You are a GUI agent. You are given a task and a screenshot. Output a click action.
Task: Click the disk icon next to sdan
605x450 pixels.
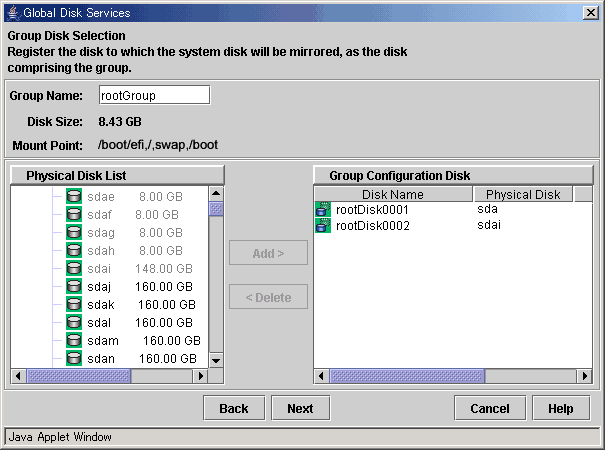[74, 358]
